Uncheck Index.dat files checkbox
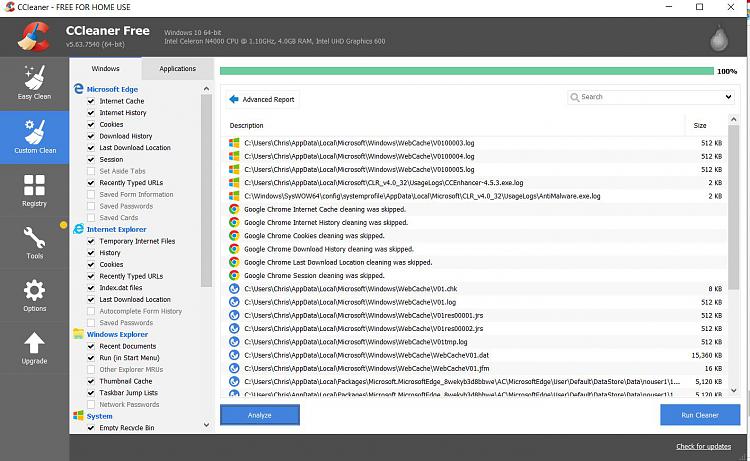The width and height of the screenshot is (750, 461). pos(91,287)
